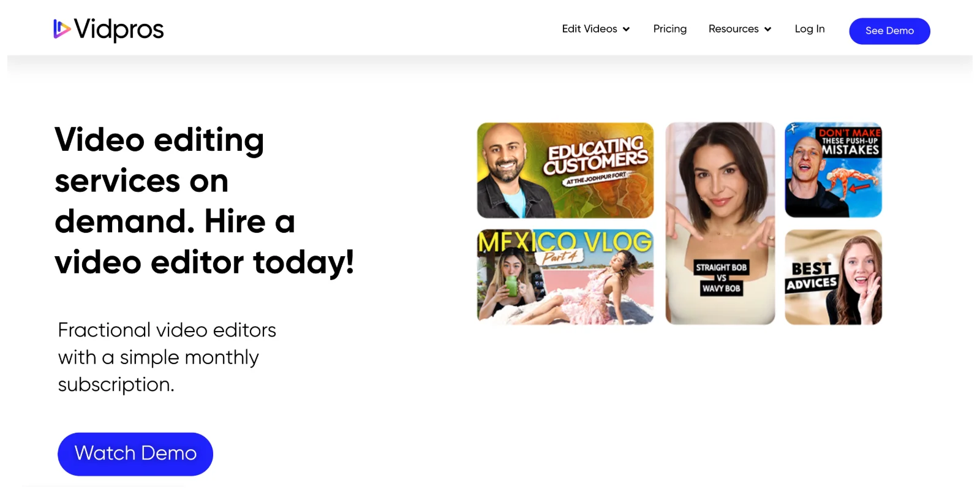Open the Mexico Vlog Part 4 thumbnail
The height and width of the screenshot is (494, 980).
(x=565, y=277)
